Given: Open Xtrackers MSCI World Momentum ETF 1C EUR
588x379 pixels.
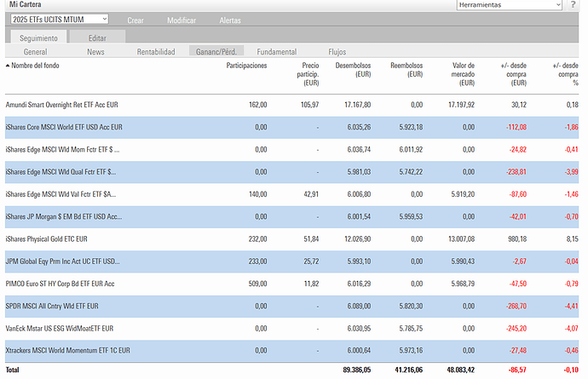Looking at the screenshot, I should click(x=68, y=350).
